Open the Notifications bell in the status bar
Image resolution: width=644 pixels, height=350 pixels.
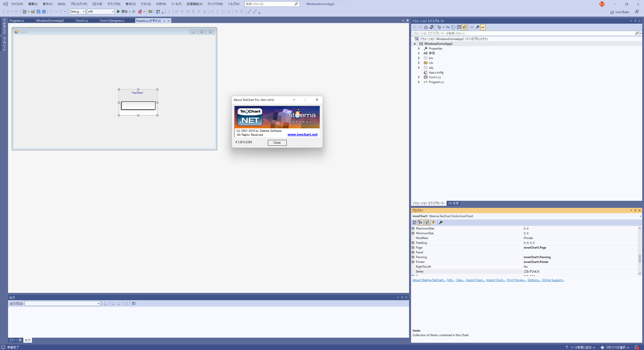[636, 347]
